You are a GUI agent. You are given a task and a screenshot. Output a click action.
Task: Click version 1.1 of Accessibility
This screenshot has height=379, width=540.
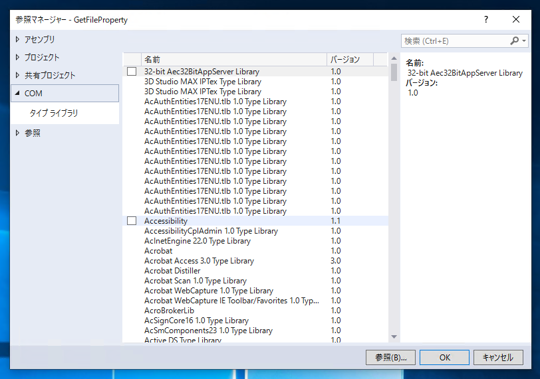[336, 221]
